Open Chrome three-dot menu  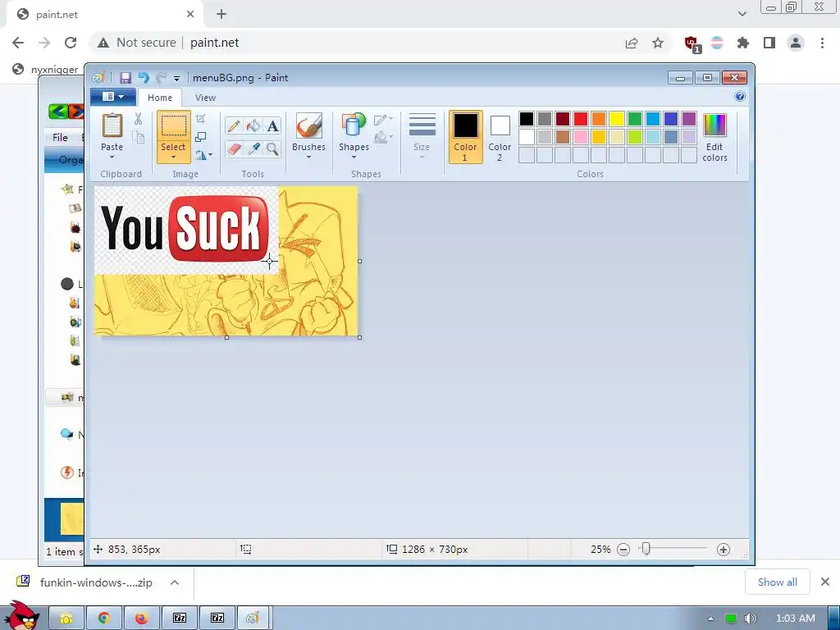(x=822, y=43)
